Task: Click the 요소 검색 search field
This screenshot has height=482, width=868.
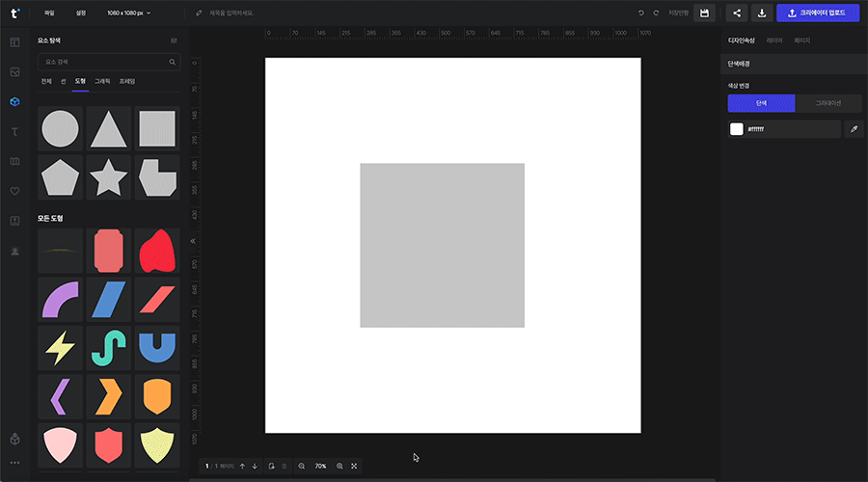Action: [102, 62]
